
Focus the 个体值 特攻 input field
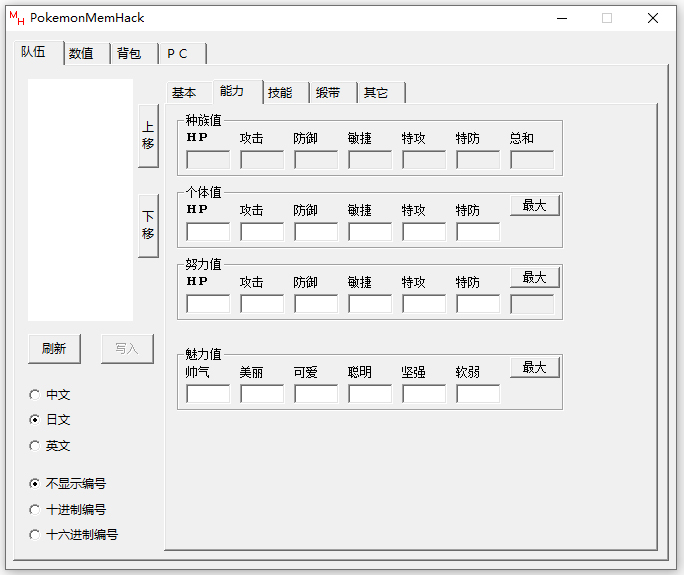click(x=424, y=232)
